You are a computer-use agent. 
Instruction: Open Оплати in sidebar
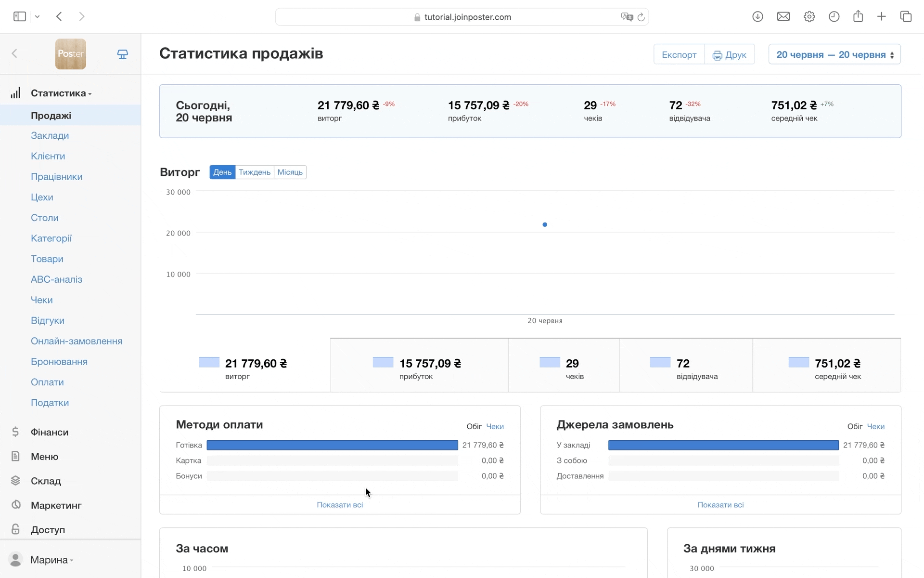pyautogui.click(x=48, y=382)
